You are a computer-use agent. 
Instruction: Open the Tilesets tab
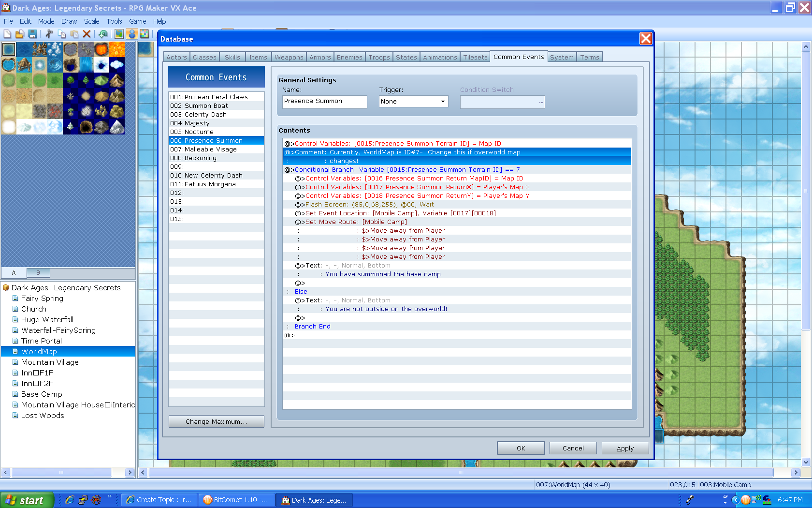pyautogui.click(x=475, y=57)
